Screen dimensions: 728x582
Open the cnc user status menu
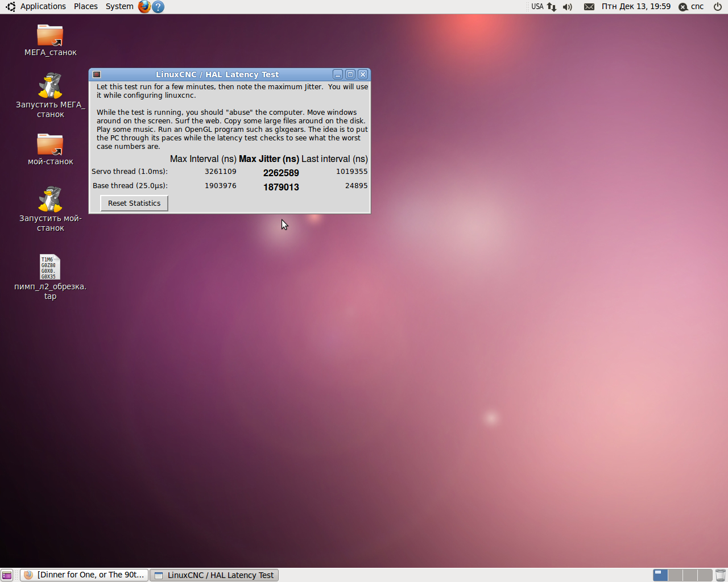(692, 7)
